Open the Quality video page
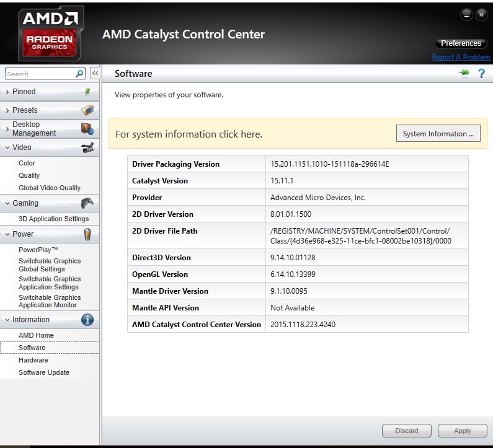 (x=29, y=175)
